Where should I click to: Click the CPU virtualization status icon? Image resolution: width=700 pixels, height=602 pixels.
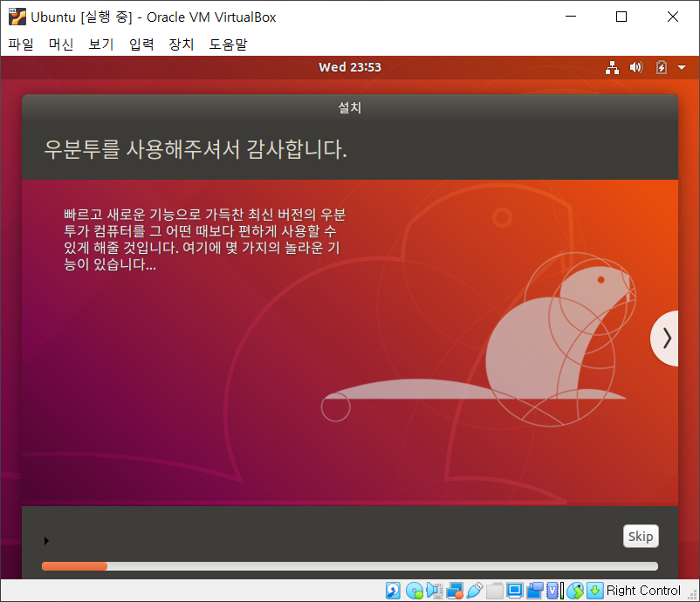pos(554,591)
